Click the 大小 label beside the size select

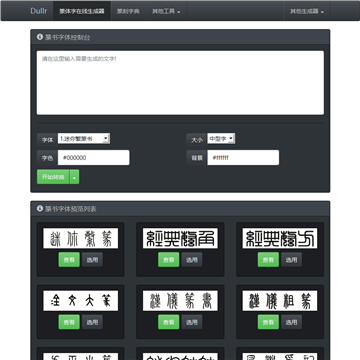(x=197, y=140)
